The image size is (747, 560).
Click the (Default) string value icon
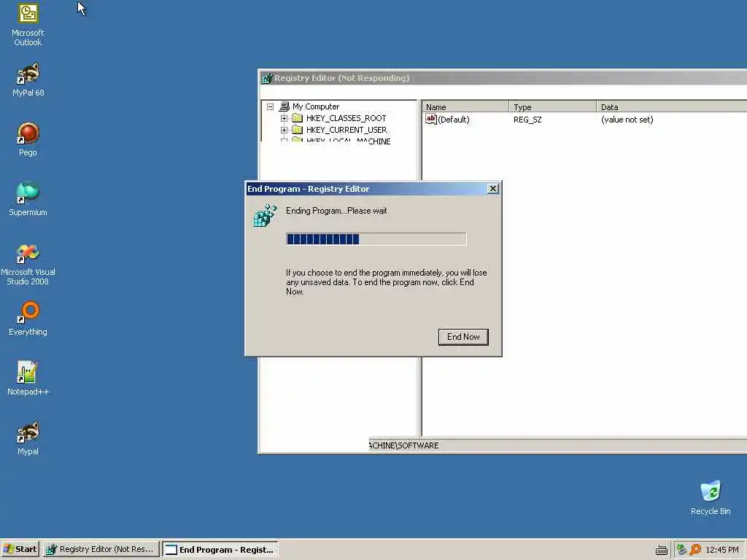430,119
